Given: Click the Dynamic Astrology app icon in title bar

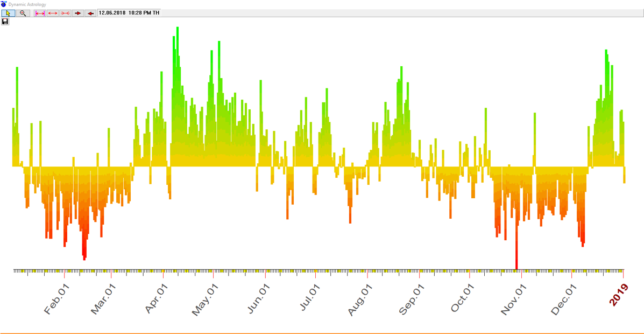Looking at the screenshot, I should [4, 4].
